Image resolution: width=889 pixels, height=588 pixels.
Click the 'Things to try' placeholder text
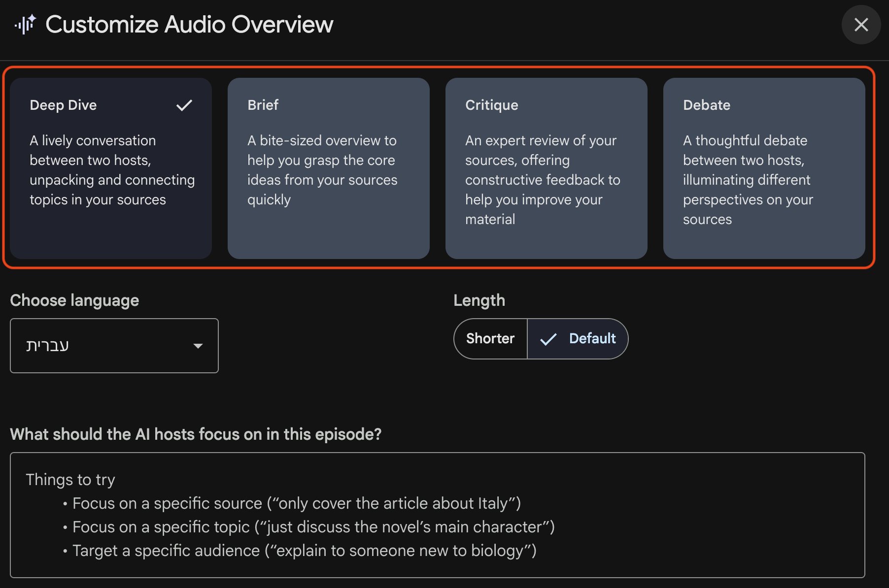pos(70,480)
